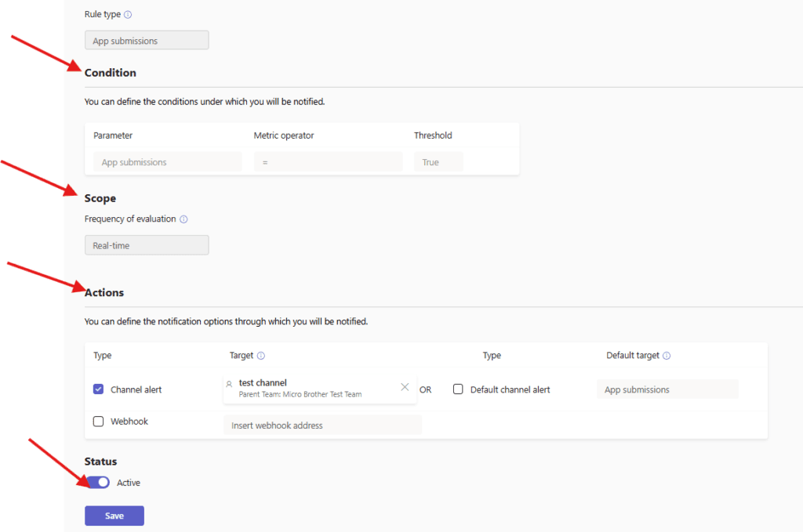
Task: Remove test channel with the X icon
Action: coord(405,387)
